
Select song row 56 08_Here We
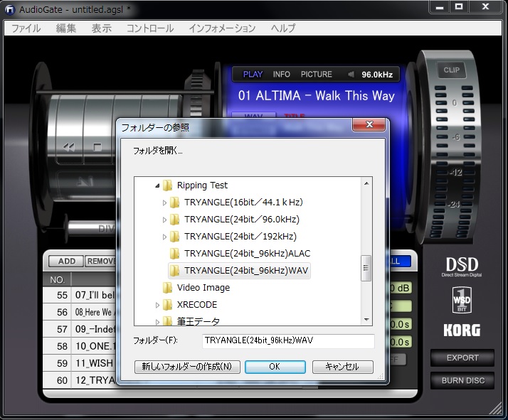(x=80, y=312)
